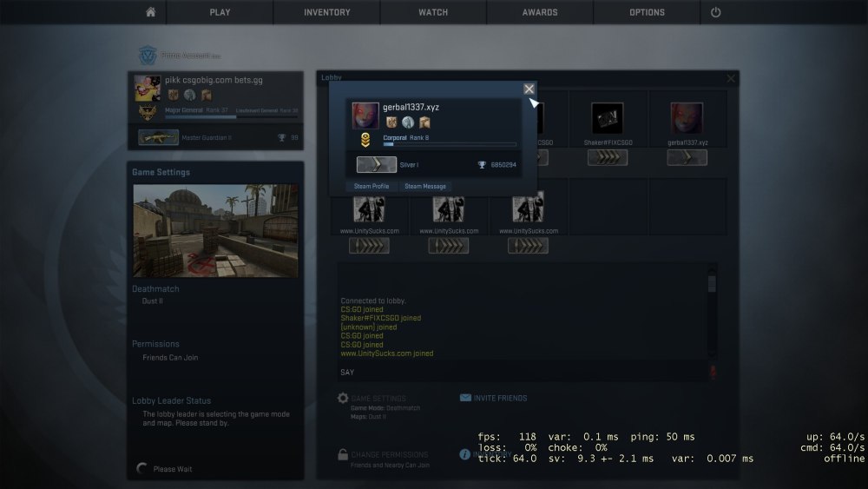Open the OPTIONS menu
This screenshot has height=489, width=868.
647,12
